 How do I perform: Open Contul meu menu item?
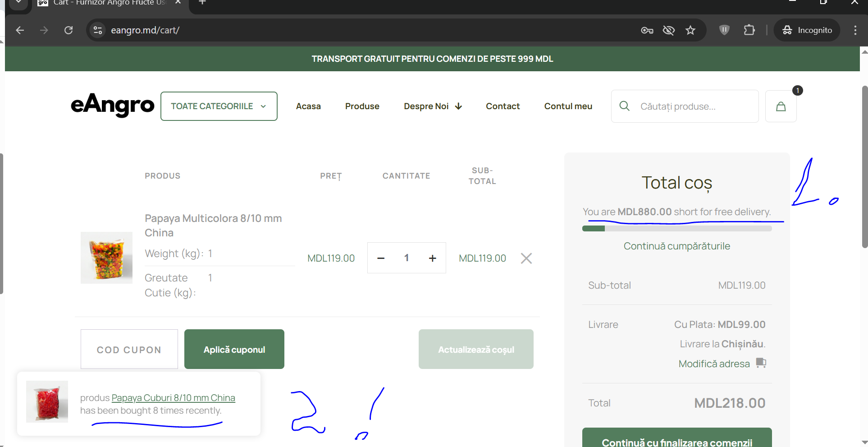pos(568,106)
